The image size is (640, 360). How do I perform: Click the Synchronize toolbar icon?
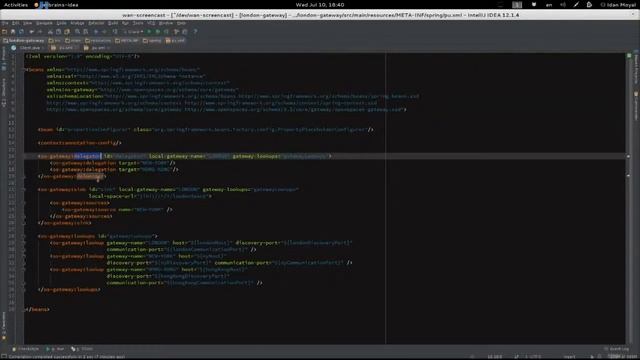[21, 32]
